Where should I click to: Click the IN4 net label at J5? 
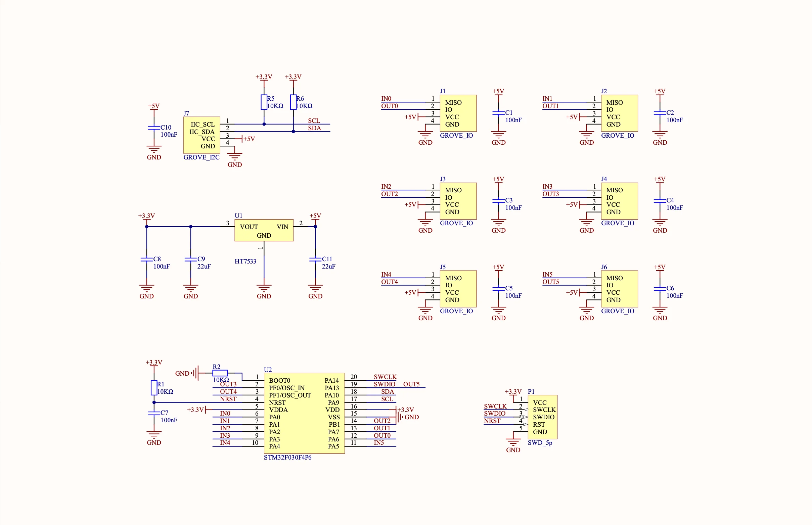(x=386, y=275)
